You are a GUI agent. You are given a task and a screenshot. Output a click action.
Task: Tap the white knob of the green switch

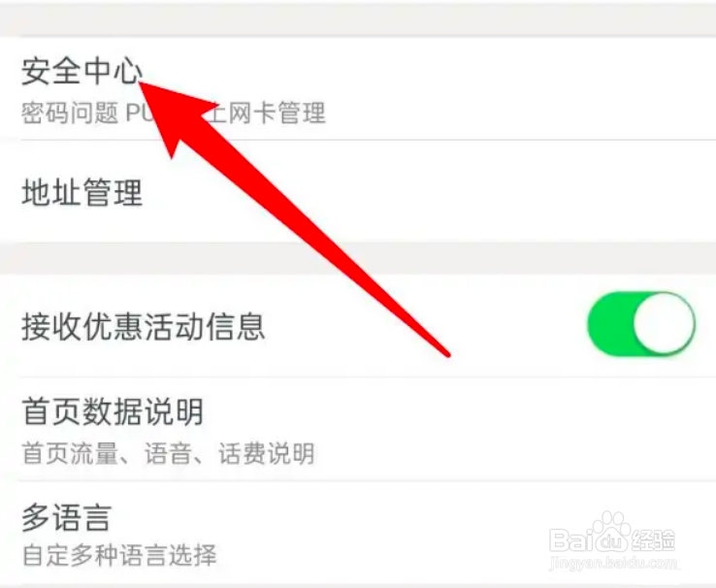pos(664,324)
